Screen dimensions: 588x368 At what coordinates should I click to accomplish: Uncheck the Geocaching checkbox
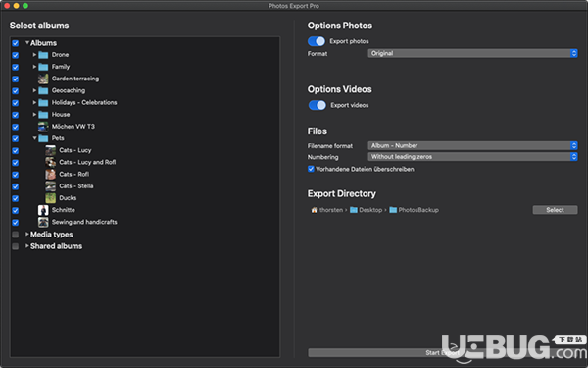[x=16, y=91]
